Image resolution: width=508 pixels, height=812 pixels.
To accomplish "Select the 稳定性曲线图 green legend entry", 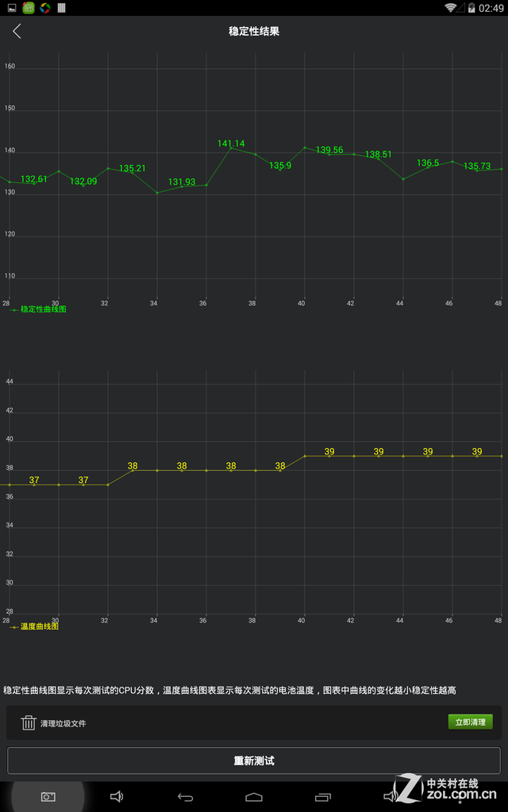I will point(38,309).
